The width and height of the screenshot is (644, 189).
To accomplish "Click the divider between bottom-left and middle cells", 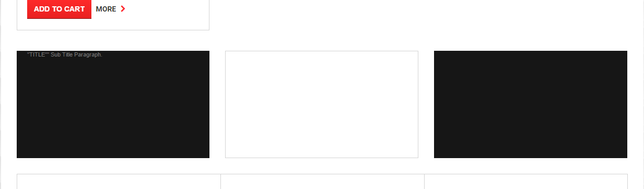I will (x=220, y=182).
